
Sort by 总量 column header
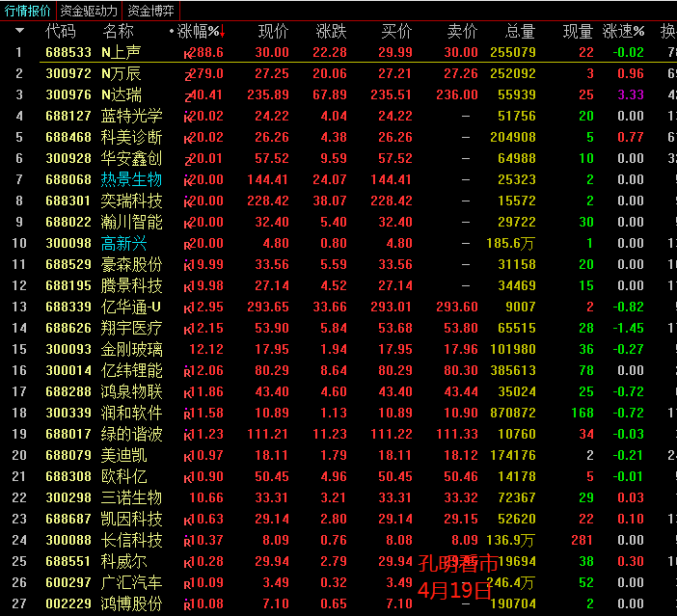[x=520, y=31]
